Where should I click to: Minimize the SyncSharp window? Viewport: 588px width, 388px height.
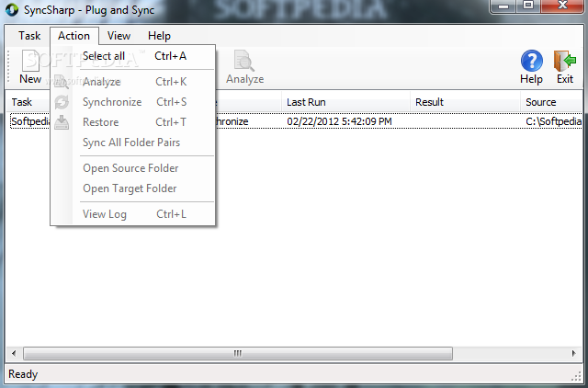coord(504,6)
